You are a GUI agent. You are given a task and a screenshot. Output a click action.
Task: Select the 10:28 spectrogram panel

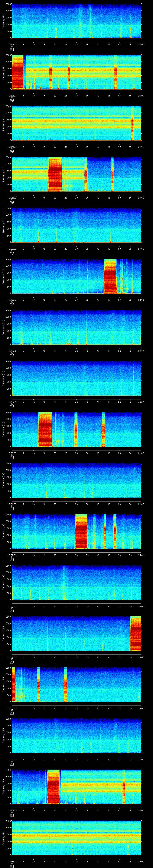coord(76,327)
